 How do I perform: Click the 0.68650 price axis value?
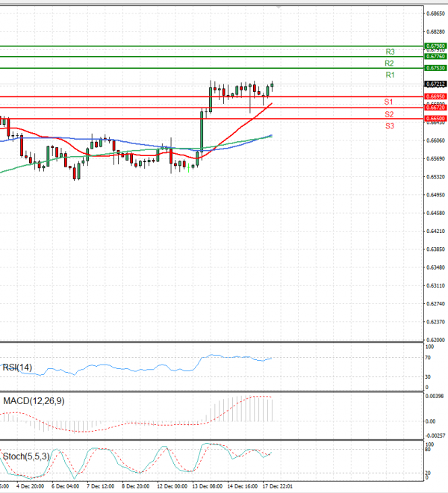[x=436, y=13]
